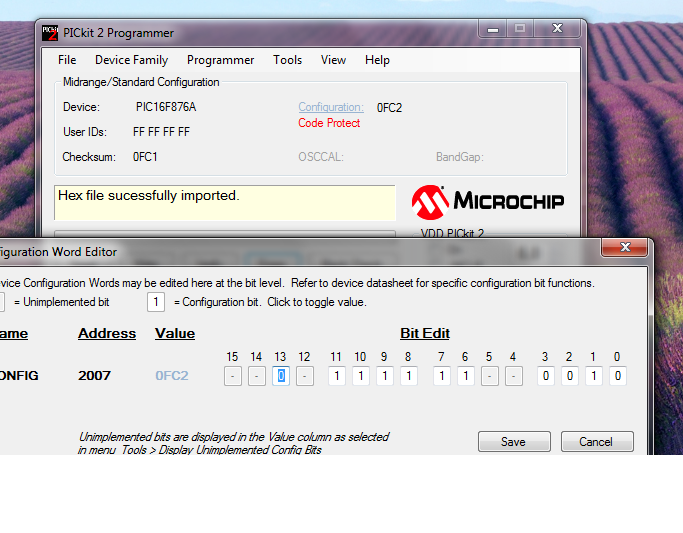Open the Help menu
This screenshot has height=533, width=683.
377,60
